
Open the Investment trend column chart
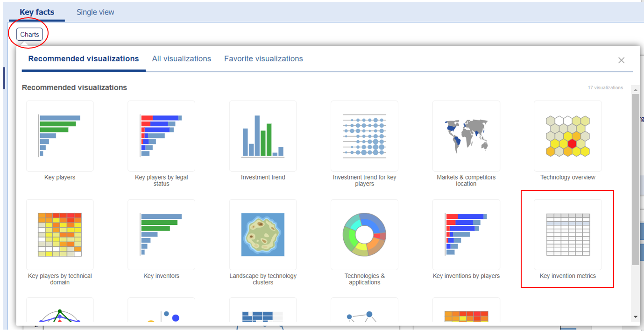[x=263, y=136]
